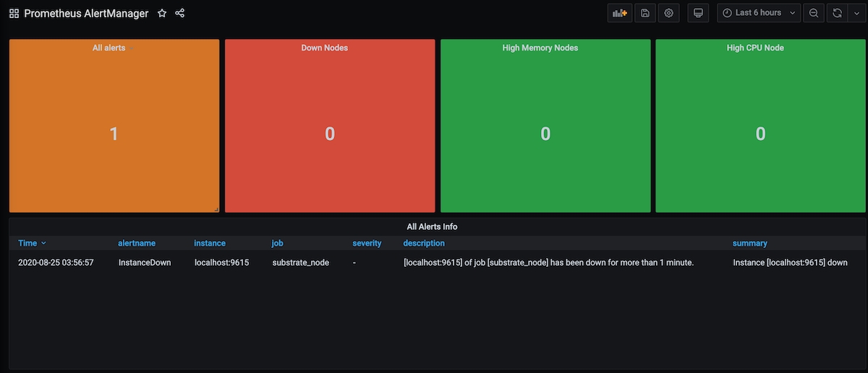The image size is (868, 373).
Task: Zoom out the time range
Action: pyautogui.click(x=814, y=13)
